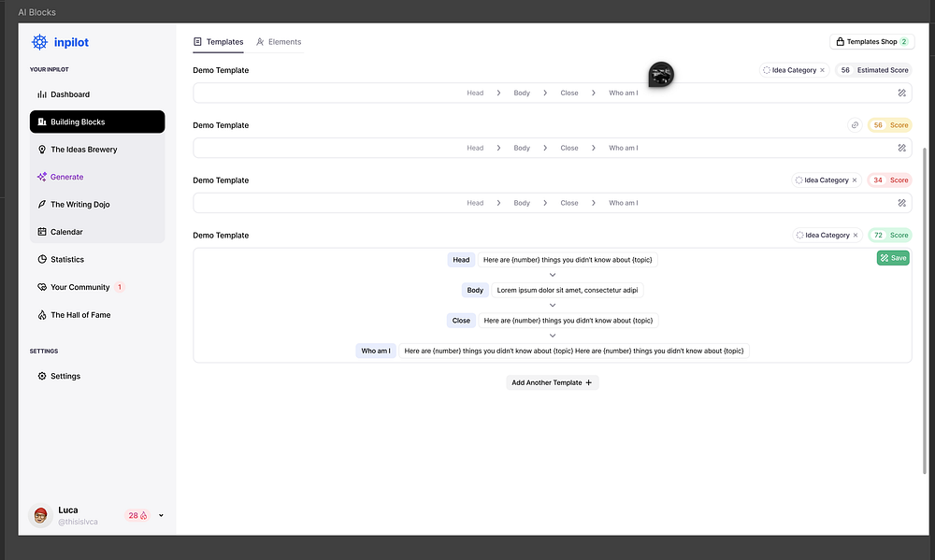Go to the Generate section
Image resolution: width=935 pixels, height=560 pixels.
coord(97,177)
